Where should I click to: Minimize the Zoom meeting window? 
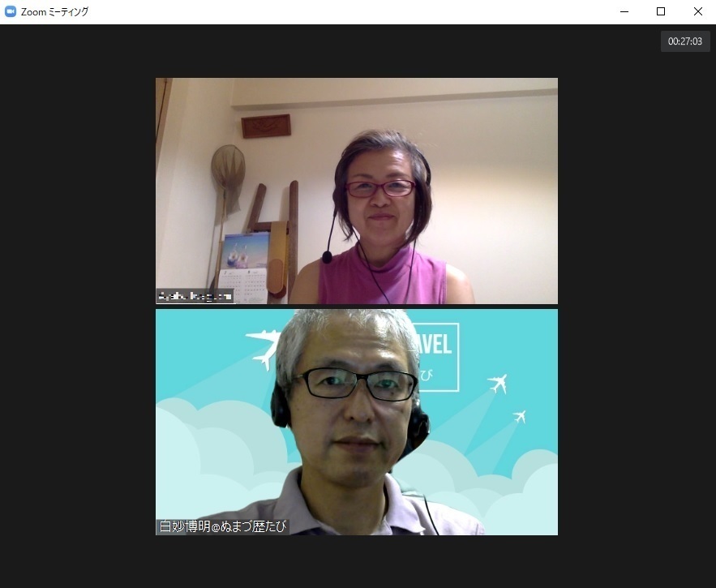point(624,11)
